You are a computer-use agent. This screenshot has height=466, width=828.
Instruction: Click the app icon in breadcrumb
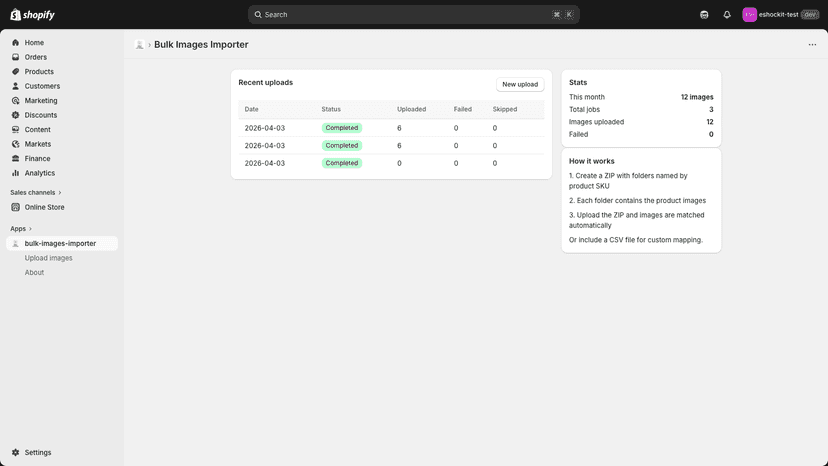[x=139, y=45]
